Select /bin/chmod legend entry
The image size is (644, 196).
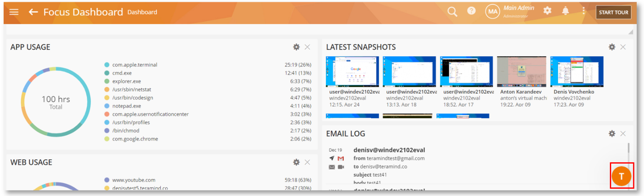(125, 131)
